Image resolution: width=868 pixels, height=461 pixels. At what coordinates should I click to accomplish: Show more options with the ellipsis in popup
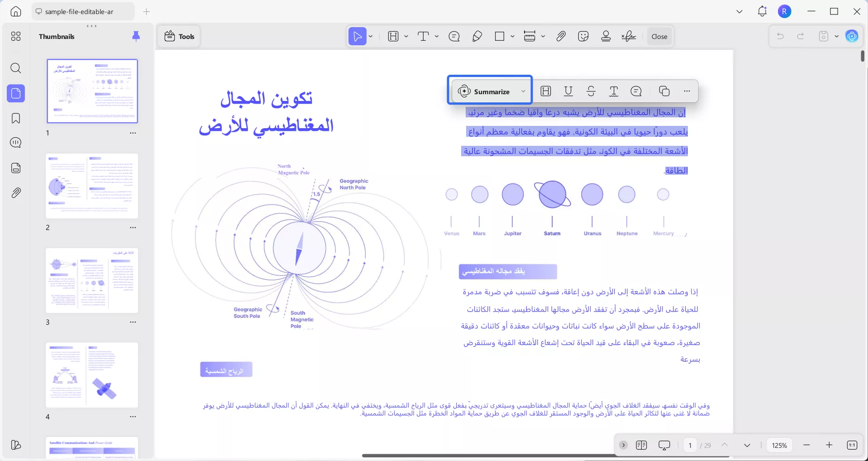tap(687, 91)
